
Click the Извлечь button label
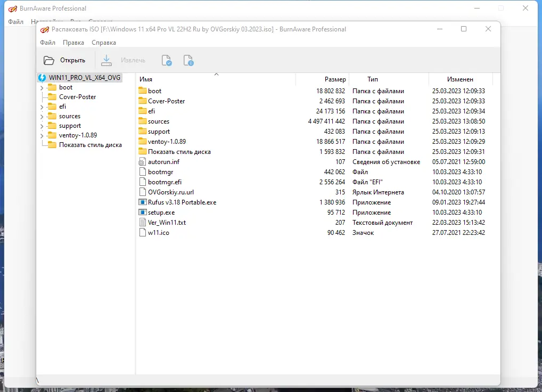[x=133, y=60]
